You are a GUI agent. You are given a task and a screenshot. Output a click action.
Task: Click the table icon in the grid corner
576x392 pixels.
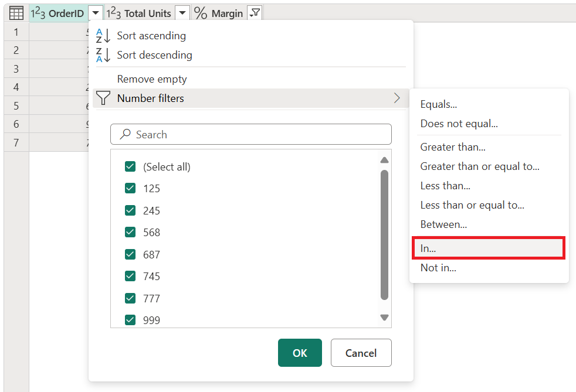16,13
